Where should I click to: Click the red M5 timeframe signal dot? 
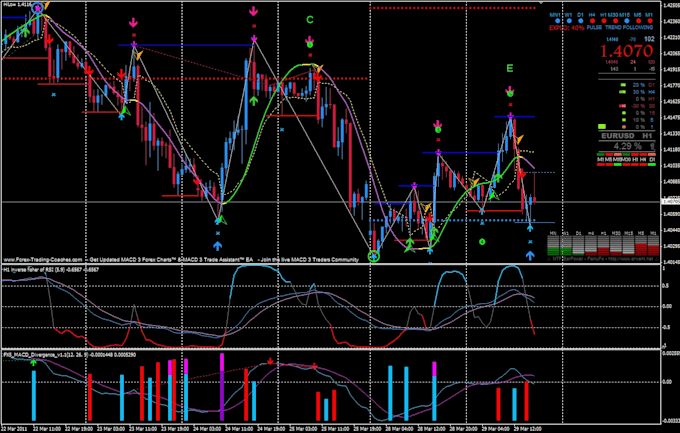[x=638, y=21]
